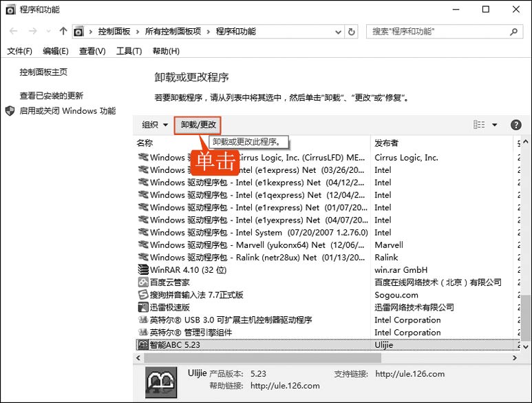532x403 pixels.
Task: Click the back navigation arrow
Action: pos(14,32)
